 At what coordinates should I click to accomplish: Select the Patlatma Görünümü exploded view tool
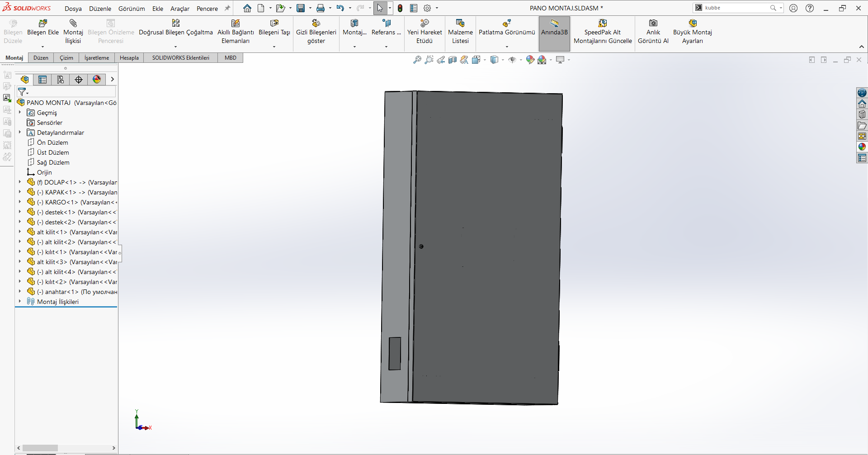coord(507,24)
